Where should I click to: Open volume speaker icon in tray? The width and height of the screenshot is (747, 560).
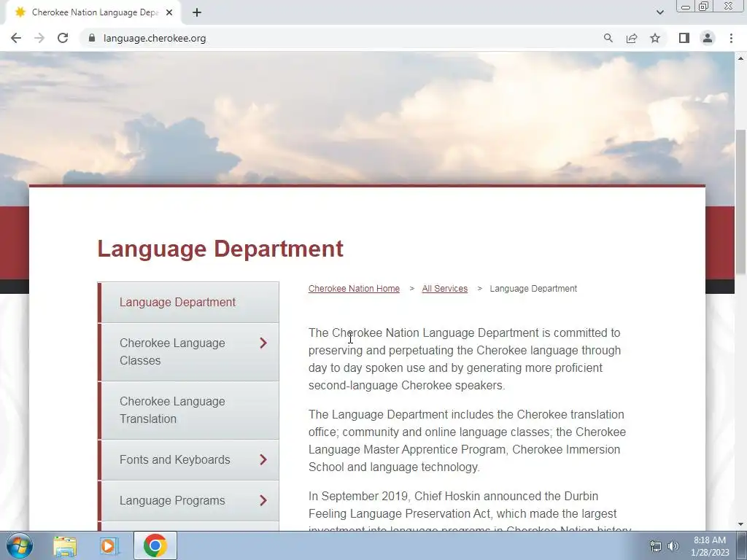pos(673,546)
